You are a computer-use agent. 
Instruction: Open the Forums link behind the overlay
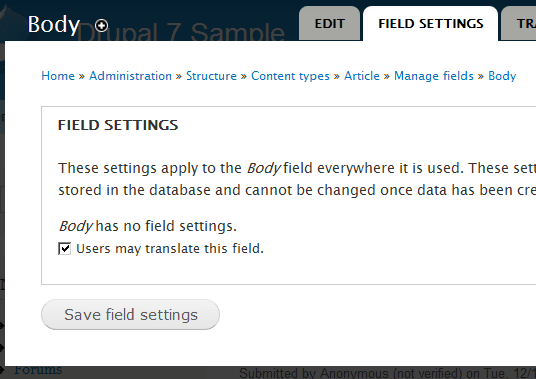pyautogui.click(x=38, y=370)
